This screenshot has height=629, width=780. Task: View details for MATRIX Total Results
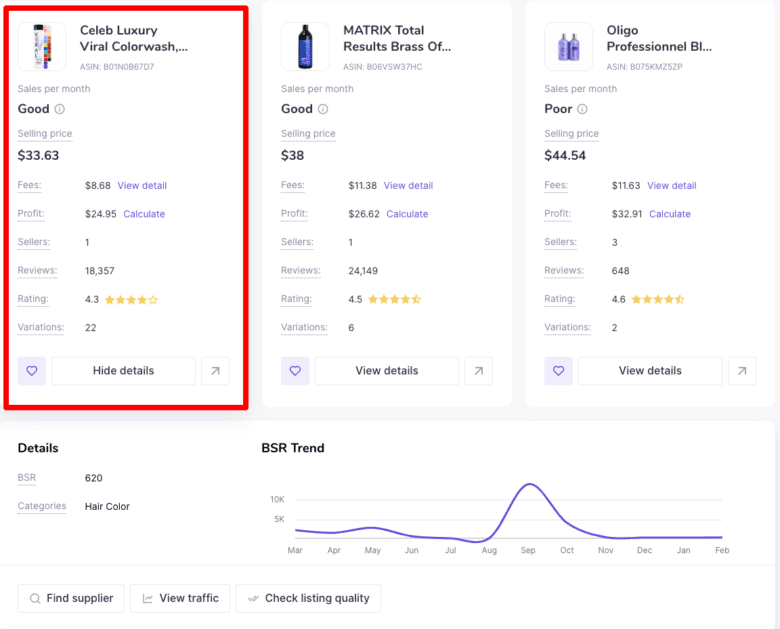(387, 371)
